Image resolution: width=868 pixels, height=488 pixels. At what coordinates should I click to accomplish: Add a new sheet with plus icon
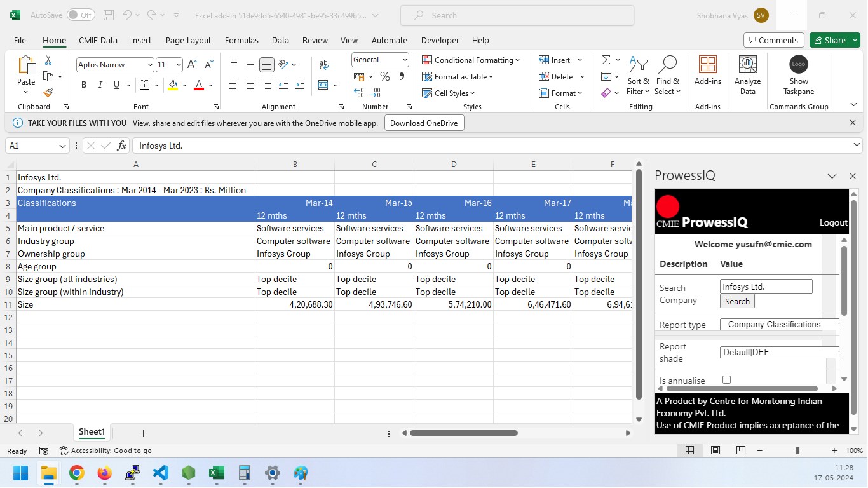tap(143, 433)
